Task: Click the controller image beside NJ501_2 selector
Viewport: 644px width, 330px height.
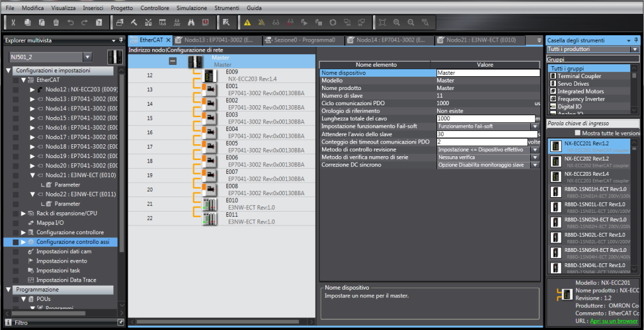Action: point(114,57)
